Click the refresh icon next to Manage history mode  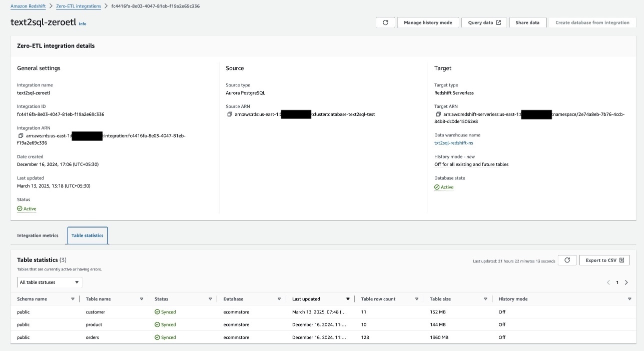385,23
